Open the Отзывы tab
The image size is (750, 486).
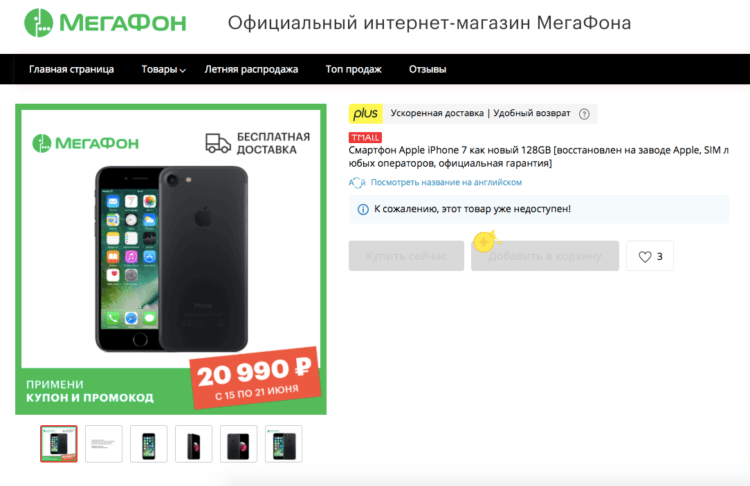point(428,69)
